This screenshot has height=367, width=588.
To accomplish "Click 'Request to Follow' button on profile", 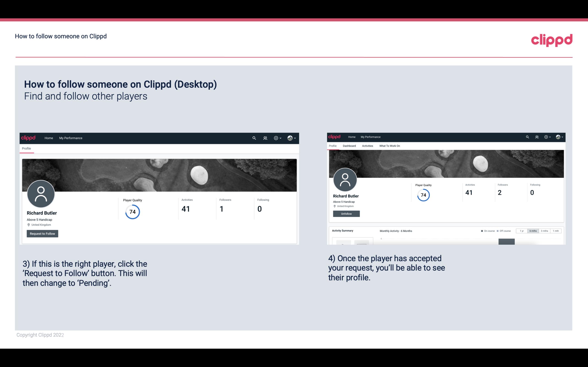I will pyautogui.click(x=42, y=233).
